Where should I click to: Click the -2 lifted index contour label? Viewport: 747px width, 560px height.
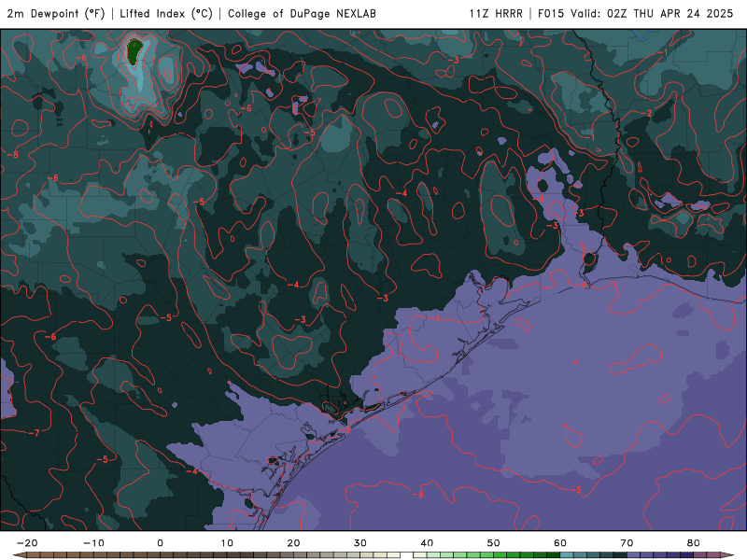tap(646, 113)
